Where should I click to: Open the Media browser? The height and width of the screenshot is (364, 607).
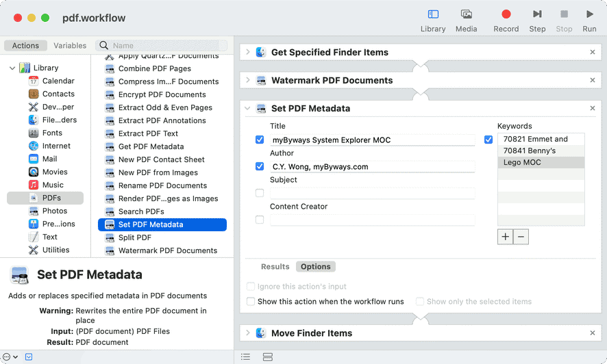pos(466,14)
